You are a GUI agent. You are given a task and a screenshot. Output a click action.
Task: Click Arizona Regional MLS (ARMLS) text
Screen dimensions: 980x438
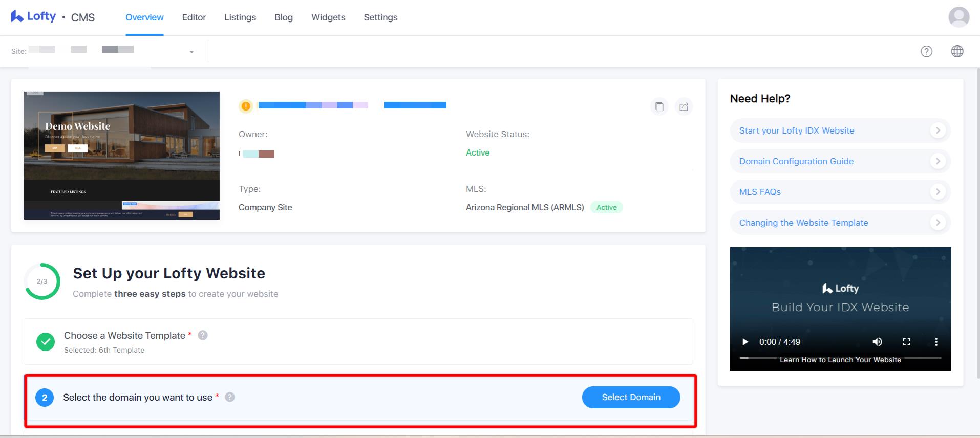(x=525, y=207)
